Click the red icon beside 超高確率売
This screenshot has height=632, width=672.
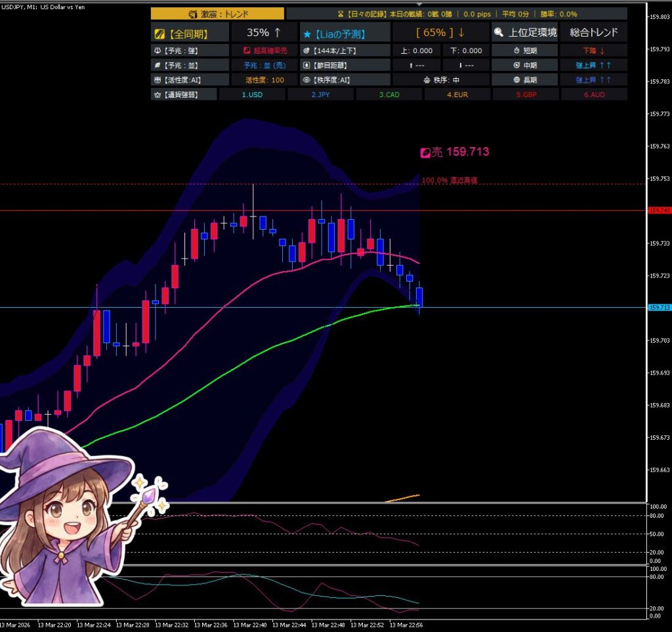click(246, 51)
